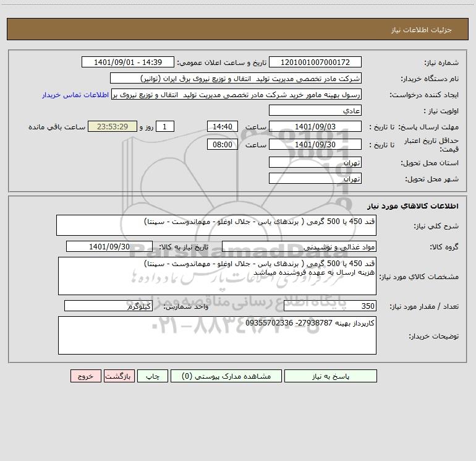476x461 pixels.
Task: Click the header title جزئیات اطلاعات نیاز
Action: pyautogui.click(x=421, y=30)
